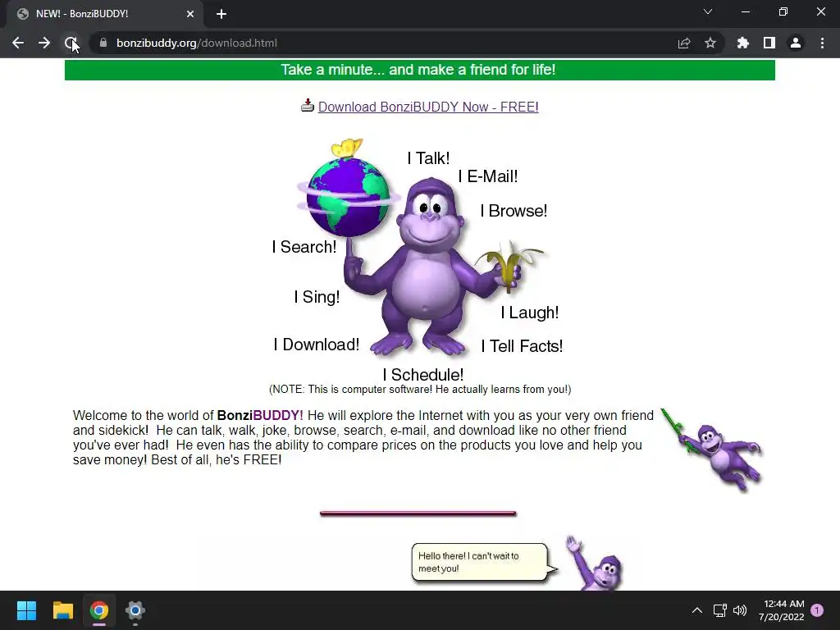Click the reload page button

[71, 43]
